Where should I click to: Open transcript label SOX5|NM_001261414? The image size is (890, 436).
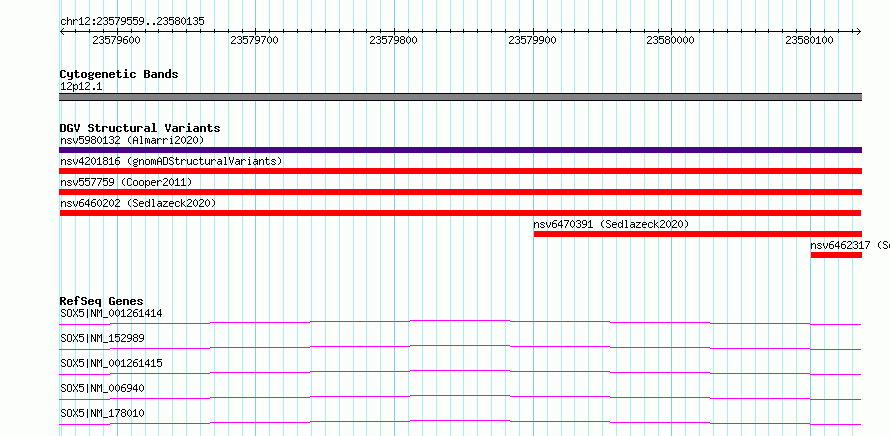coord(112,313)
